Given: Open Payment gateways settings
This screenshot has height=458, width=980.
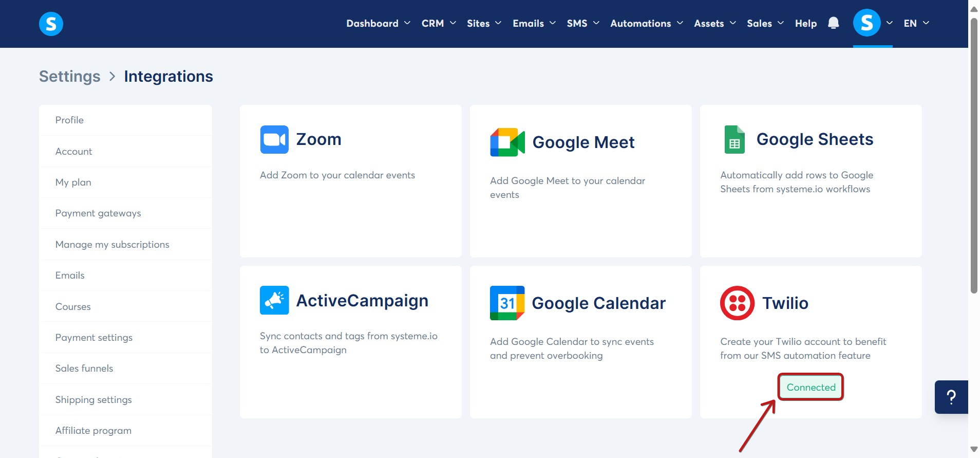Looking at the screenshot, I should click(125, 213).
